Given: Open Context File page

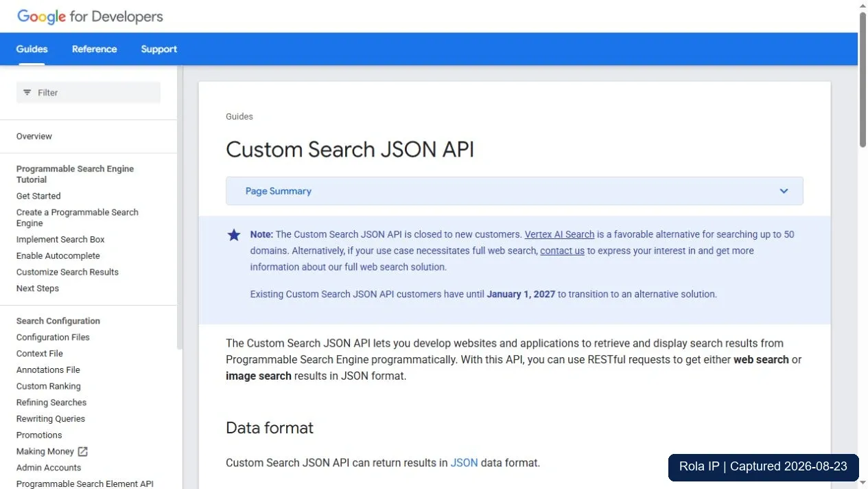Looking at the screenshot, I should [40, 354].
